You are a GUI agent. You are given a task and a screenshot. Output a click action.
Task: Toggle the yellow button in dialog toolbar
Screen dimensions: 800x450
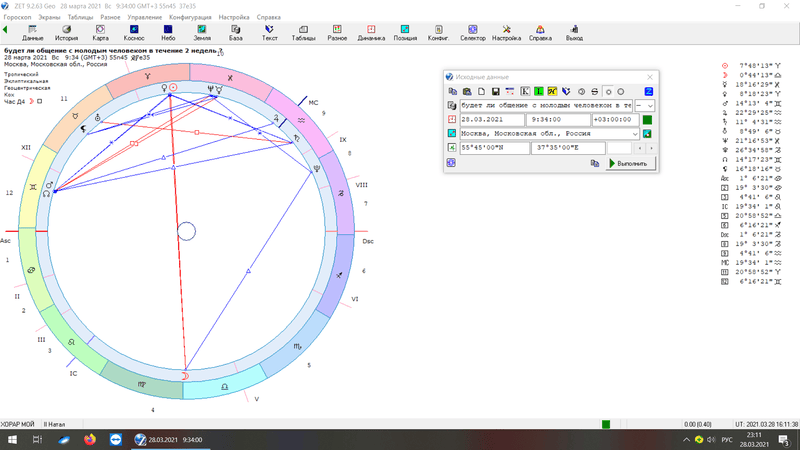[x=552, y=91]
